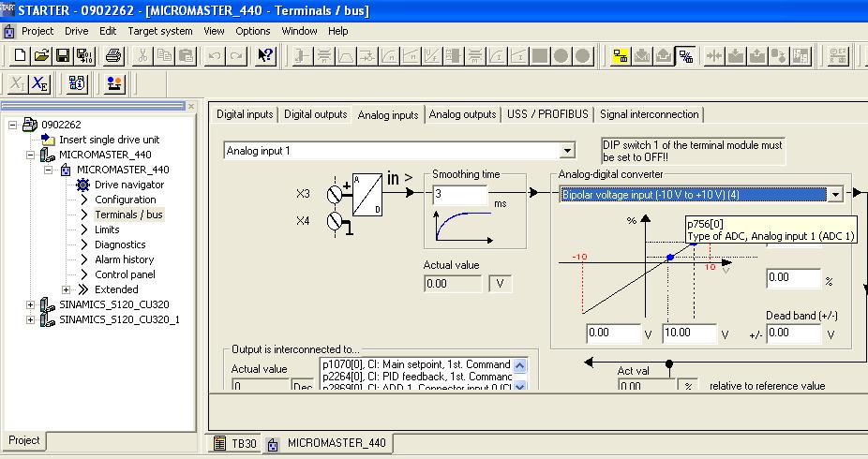Image resolution: width=868 pixels, height=459 pixels.
Task: Open the Help menu
Action: (x=337, y=31)
